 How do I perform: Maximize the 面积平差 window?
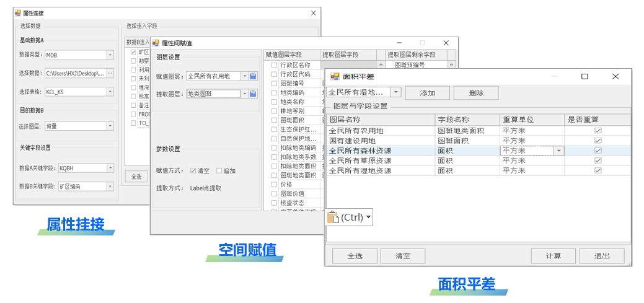point(585,76)
